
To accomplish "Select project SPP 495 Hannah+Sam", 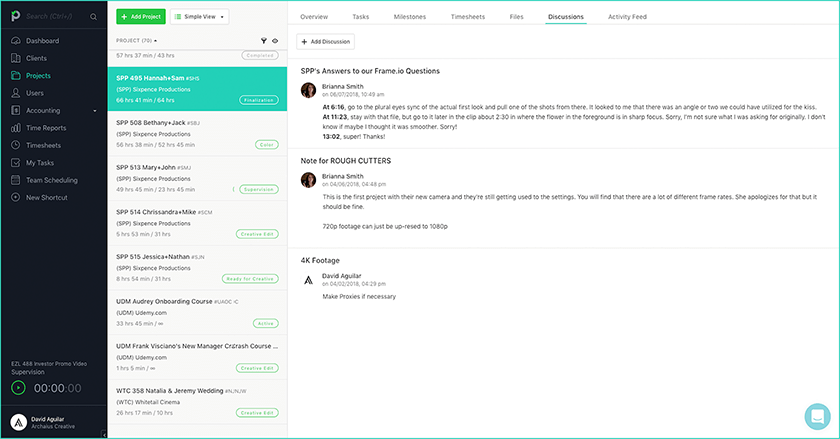I will pos(197,89).
